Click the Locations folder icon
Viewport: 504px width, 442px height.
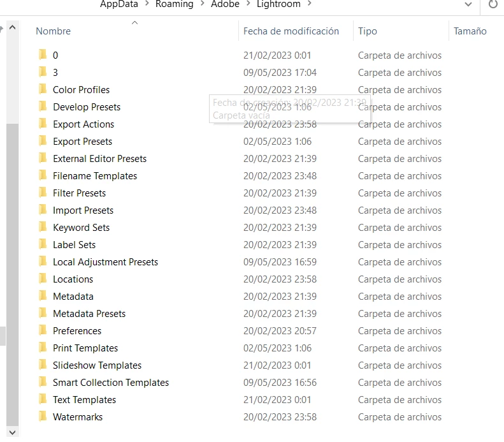pyautogui.click(x=43, y=279)
